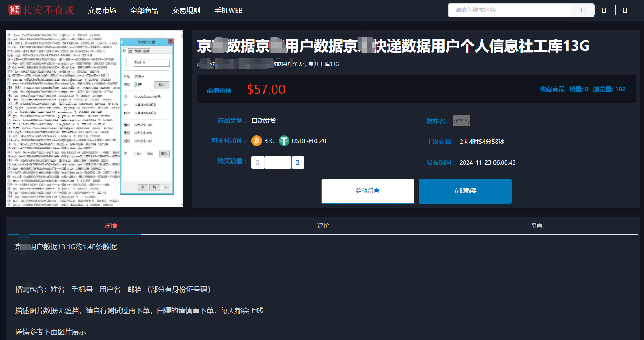The height and width of the screenshot is (340, 644).
Task: Open the product preview thumbnail image
Action: tap(95, 118)
